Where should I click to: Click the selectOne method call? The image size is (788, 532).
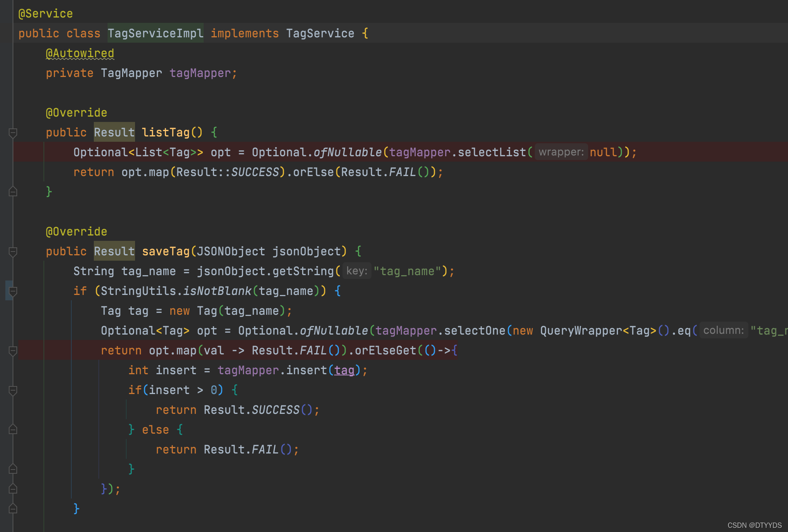pos(474,331)
